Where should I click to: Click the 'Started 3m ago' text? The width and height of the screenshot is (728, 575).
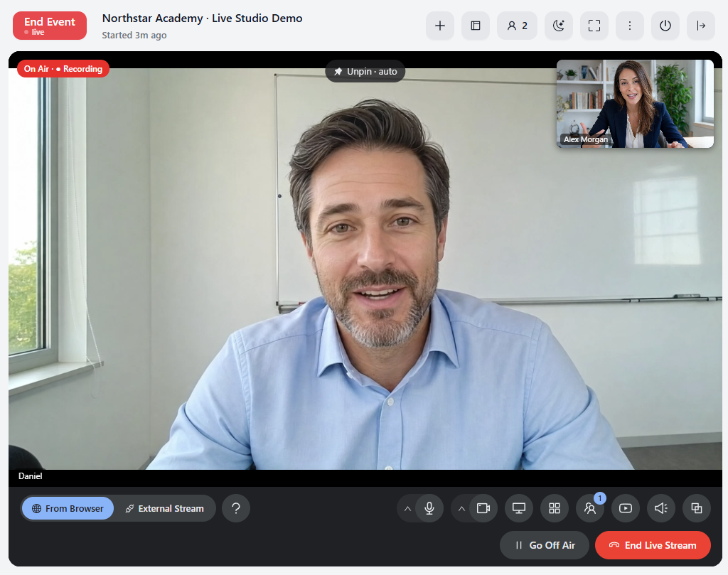click(134, 36)
